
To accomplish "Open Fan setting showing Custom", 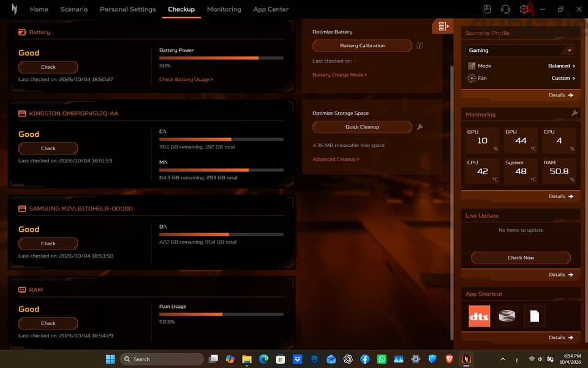I will point(563,78).
